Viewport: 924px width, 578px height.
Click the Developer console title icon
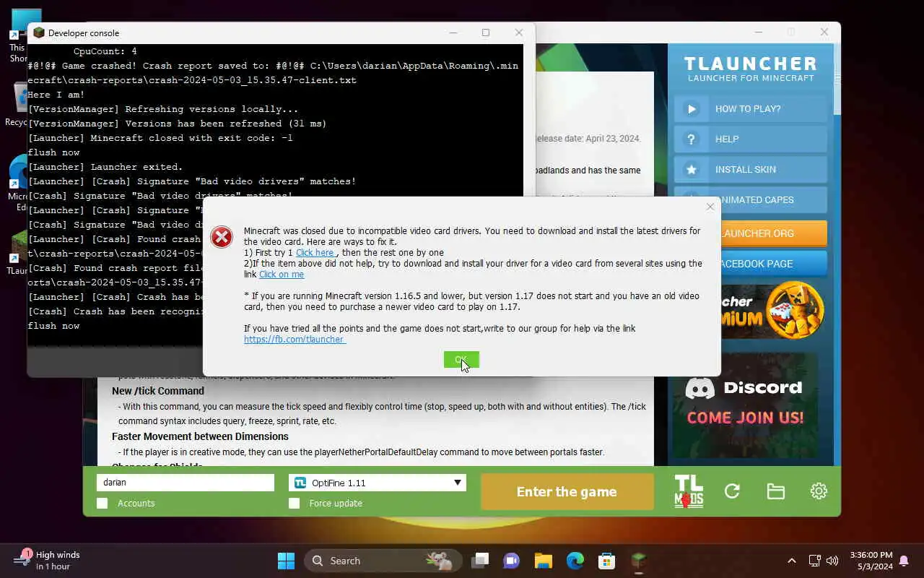coord(39,33)
